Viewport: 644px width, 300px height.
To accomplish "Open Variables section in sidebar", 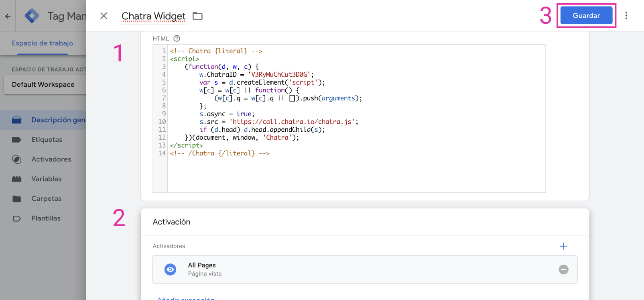I will (47, 179).
